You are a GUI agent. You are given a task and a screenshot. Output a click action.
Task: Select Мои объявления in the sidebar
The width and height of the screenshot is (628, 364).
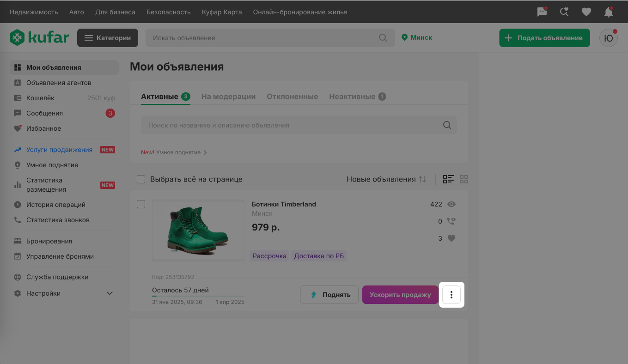pos(64,67)
